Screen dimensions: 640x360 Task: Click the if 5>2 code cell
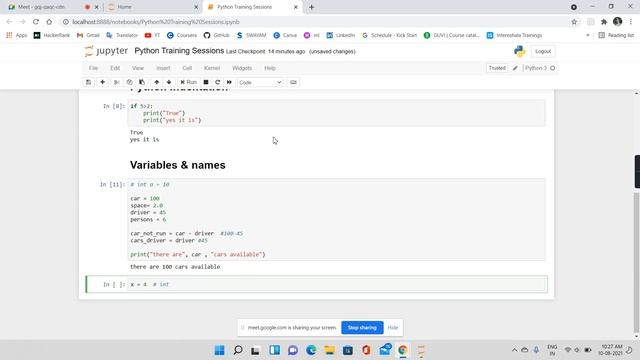(337, 113)
